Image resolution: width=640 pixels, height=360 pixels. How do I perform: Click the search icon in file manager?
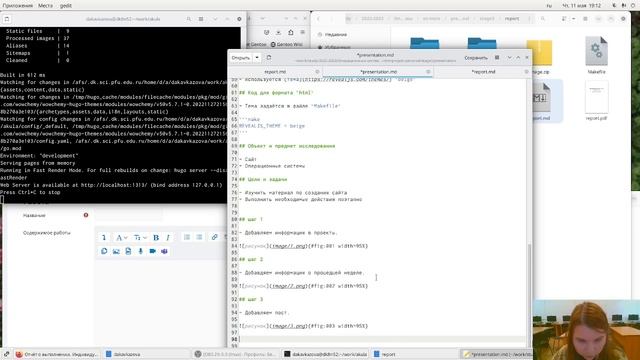tap(542, 19)
